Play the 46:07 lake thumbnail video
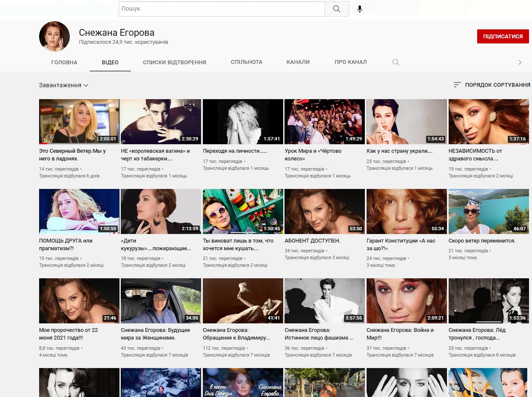532x397 pixels. click(489, 211)
